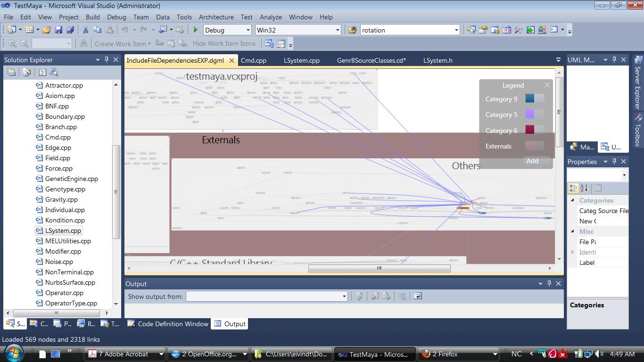644x362 pixels.
Task: Click the Cut scissors icon
Action: pyautogui.click(x=85, y=30)
